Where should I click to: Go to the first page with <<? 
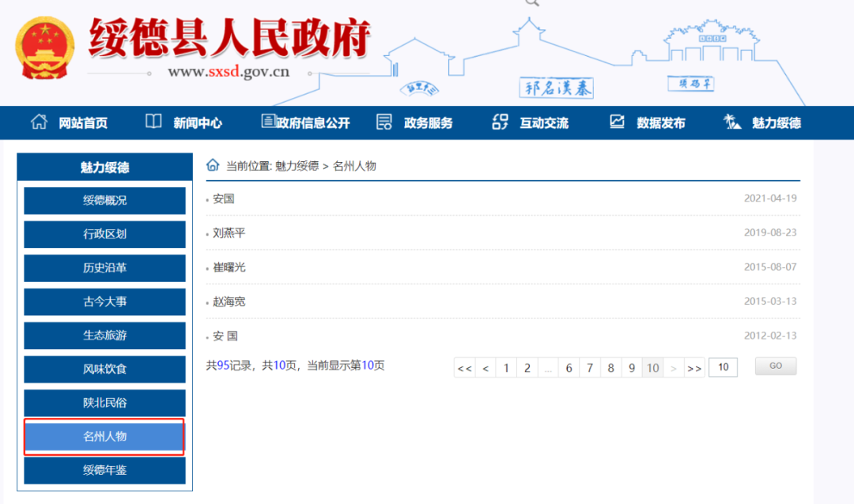pos(465,368)
